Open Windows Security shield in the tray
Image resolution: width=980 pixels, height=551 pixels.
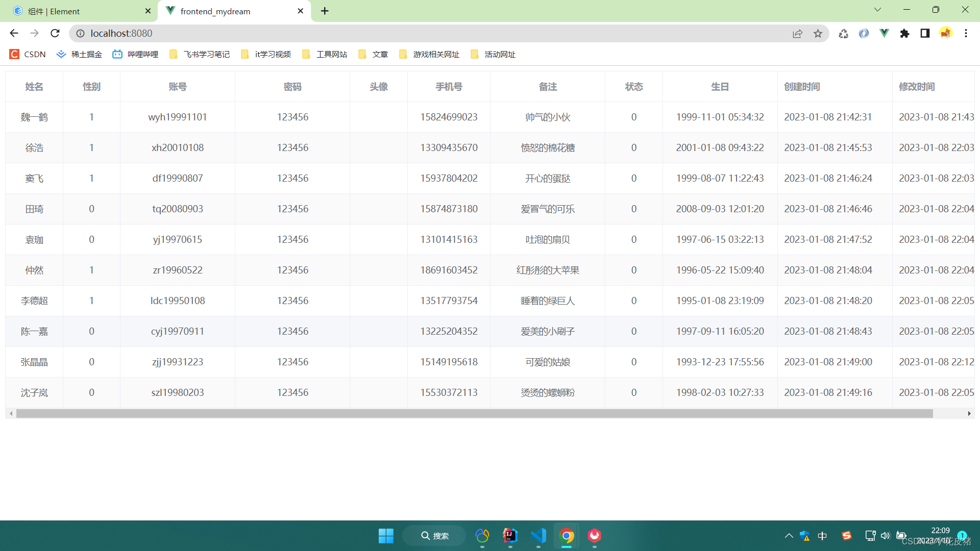[805, 536]
